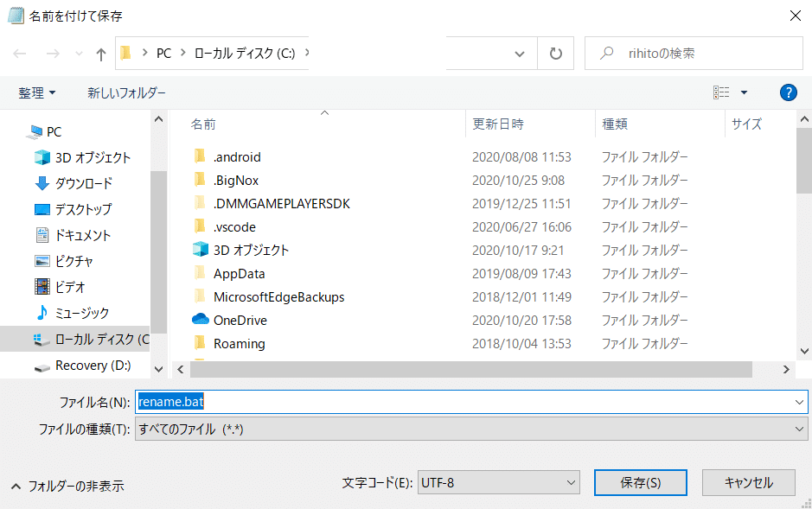Open the 整理 menu
The image size is (812, 509).
tap(37, 93)
